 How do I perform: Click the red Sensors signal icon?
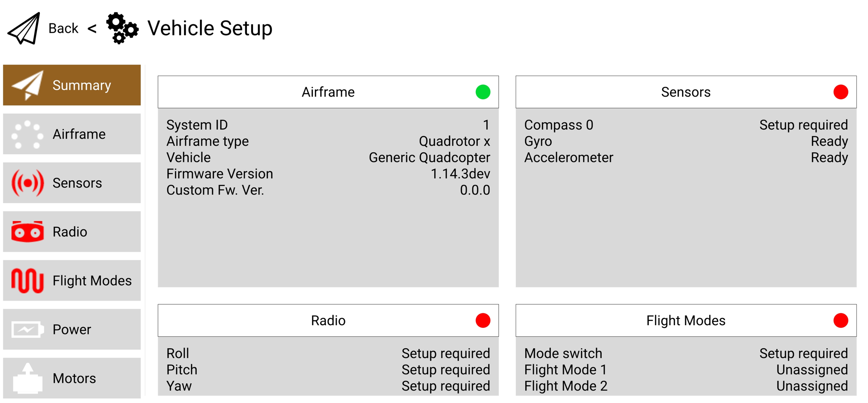coord(27,183)
